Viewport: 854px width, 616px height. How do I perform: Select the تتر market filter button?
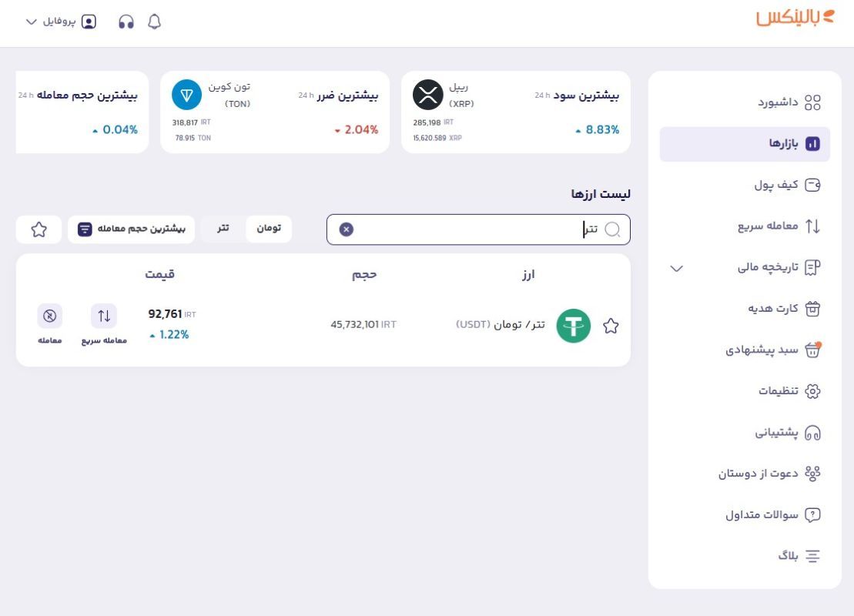click(x=223, y=228)
